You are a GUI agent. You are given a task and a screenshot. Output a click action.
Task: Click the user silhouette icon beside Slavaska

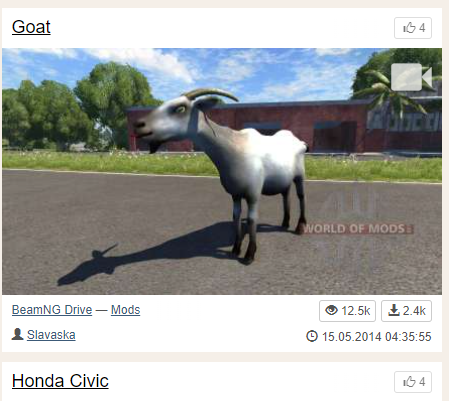17,334
